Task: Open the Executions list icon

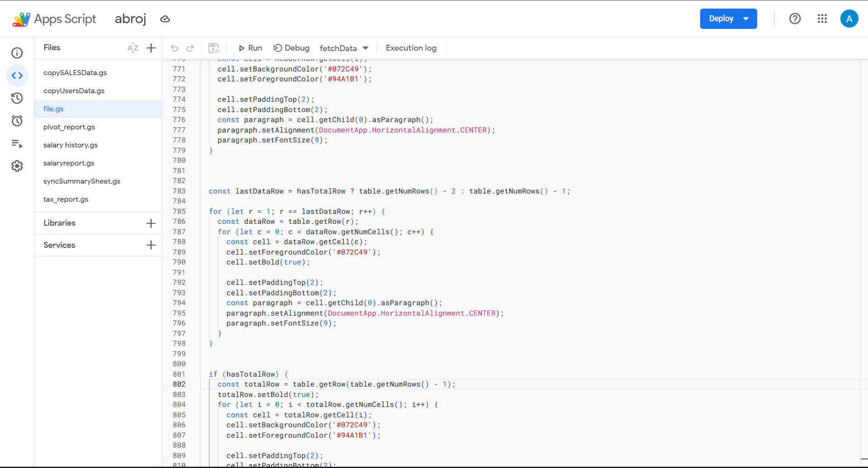Action: click(17, 144)
